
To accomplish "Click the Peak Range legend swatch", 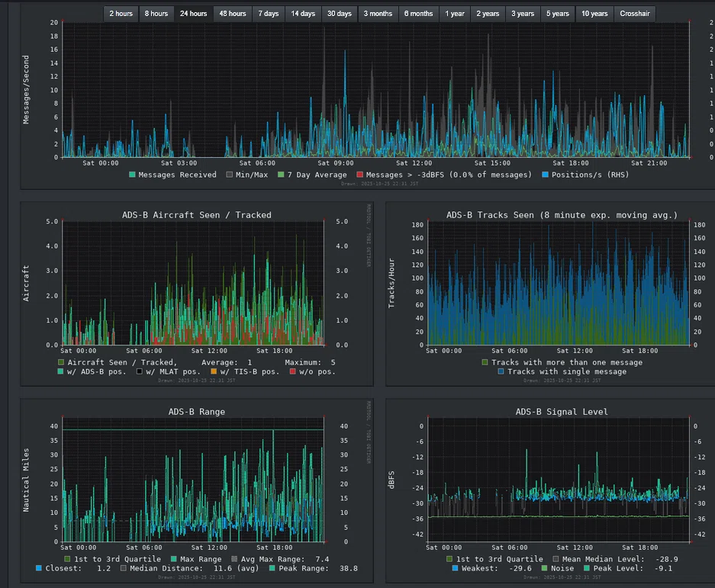I will pyautogui.click(x=272, y=568).
